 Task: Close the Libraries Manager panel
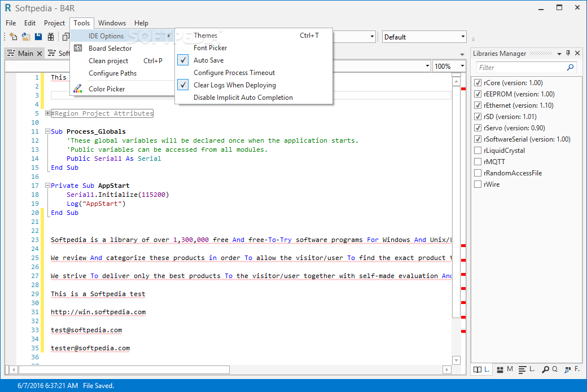tap(577, 53)
